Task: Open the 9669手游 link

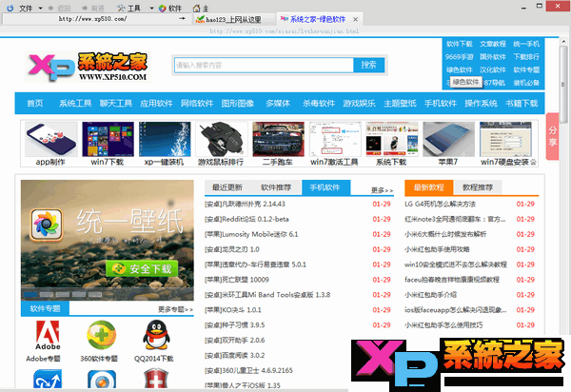Action: [460, 57]
